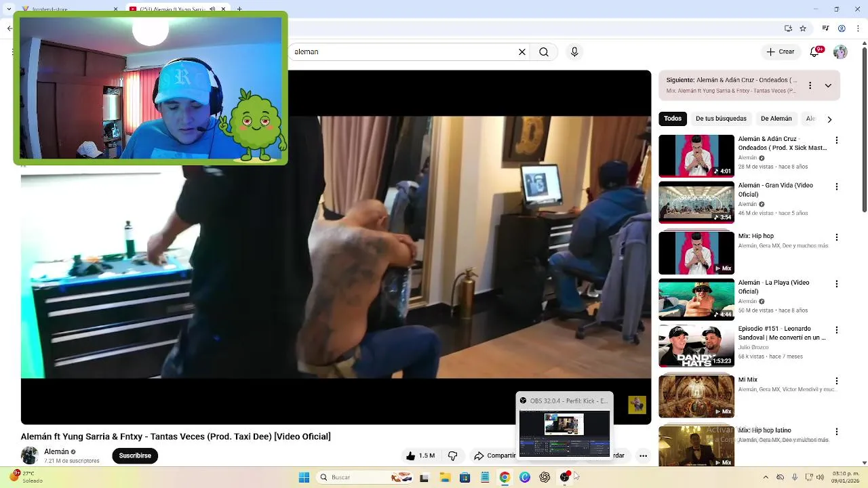Screen dimensions: 868x488
Task: Open the playlist panel three-dot options
Action: coord(810,85)
